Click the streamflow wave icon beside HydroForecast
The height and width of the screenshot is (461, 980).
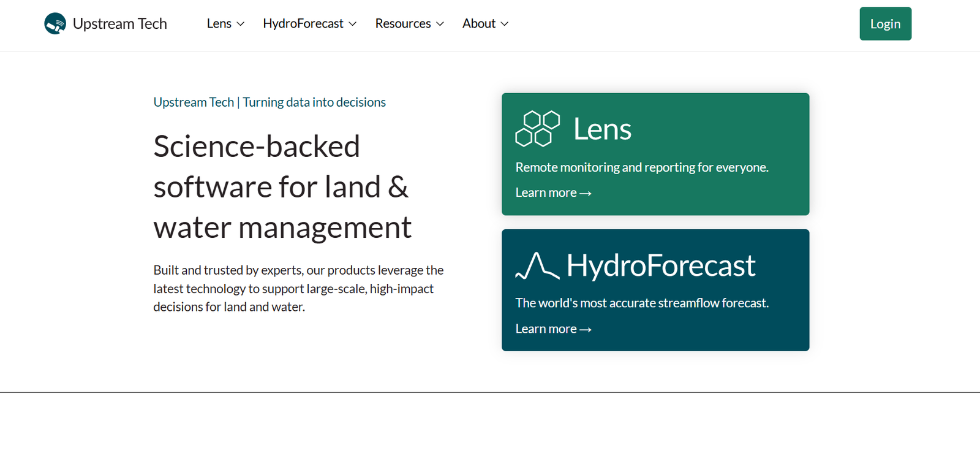click(537, 266)
